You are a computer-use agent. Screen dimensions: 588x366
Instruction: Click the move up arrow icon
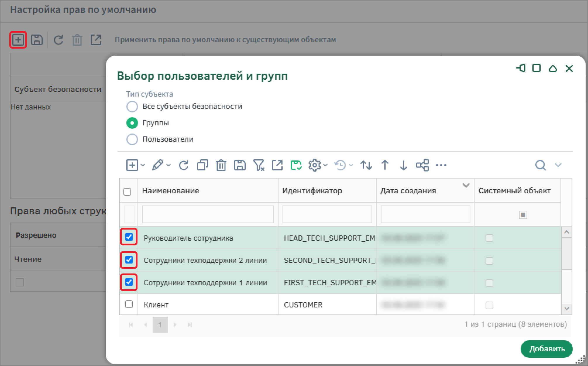click(385, 165)
